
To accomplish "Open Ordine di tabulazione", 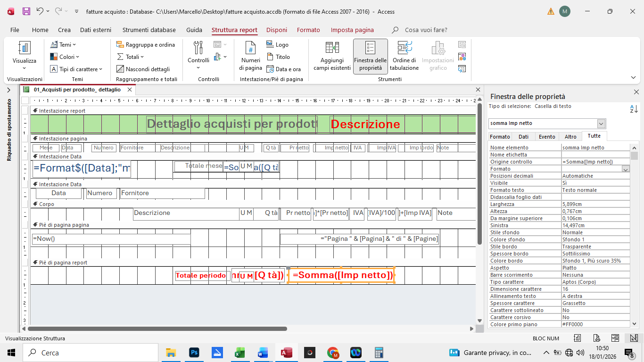I will click(404, 56).
